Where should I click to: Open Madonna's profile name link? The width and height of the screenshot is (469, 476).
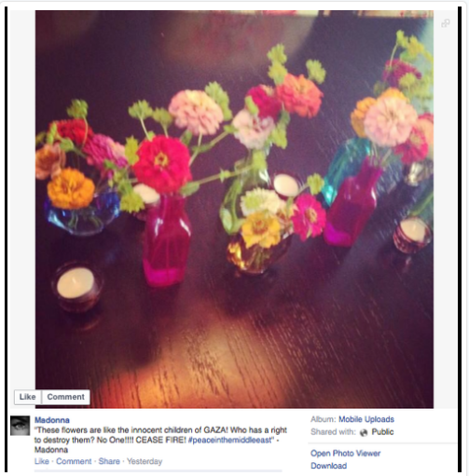click(52, 420)
